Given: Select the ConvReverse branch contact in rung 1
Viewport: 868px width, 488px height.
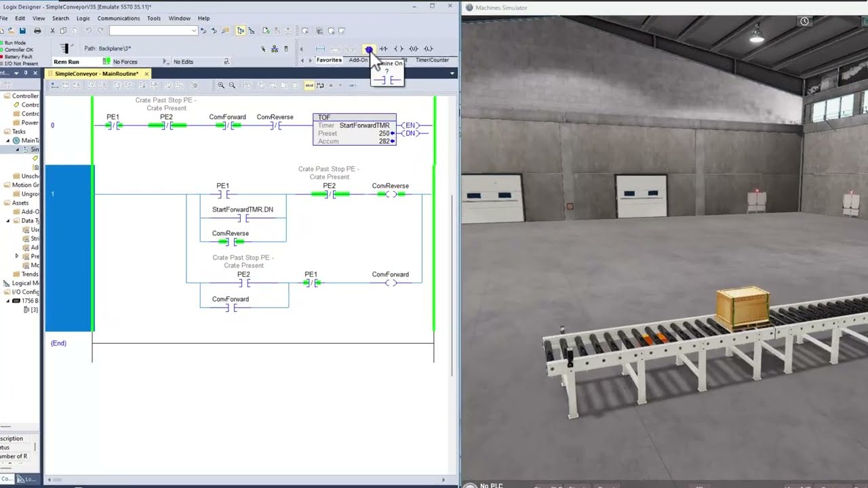Looking at the screenshot, I should pos(231,242).
